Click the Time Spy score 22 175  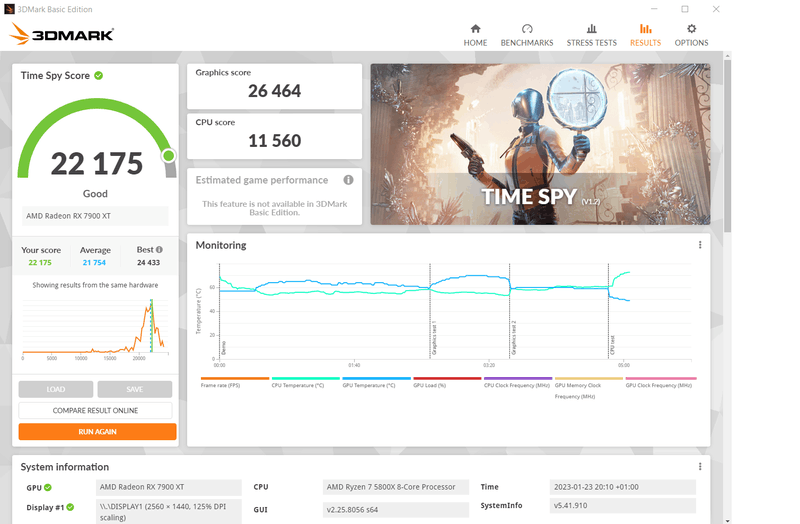tap(96, 164)
